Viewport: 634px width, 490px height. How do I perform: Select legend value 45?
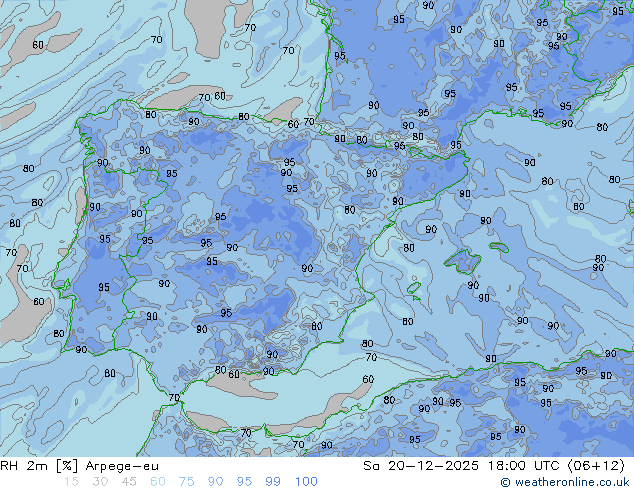point(129,482)
